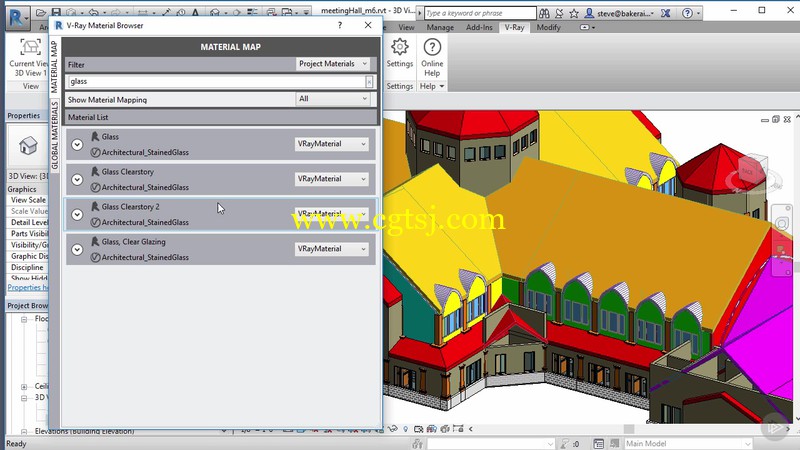
Task: Click the help question mark in Material Browser title
Action: coord(340,25)
